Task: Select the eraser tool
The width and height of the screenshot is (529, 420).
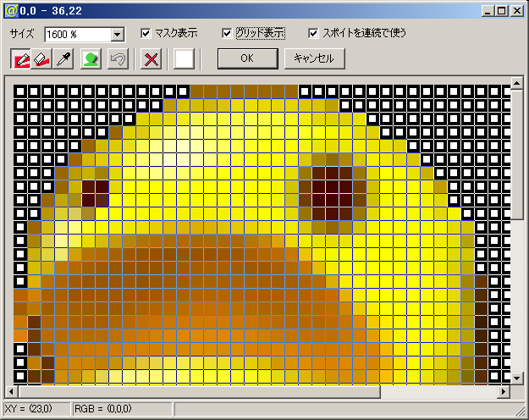Action: [x=41, y=59]
